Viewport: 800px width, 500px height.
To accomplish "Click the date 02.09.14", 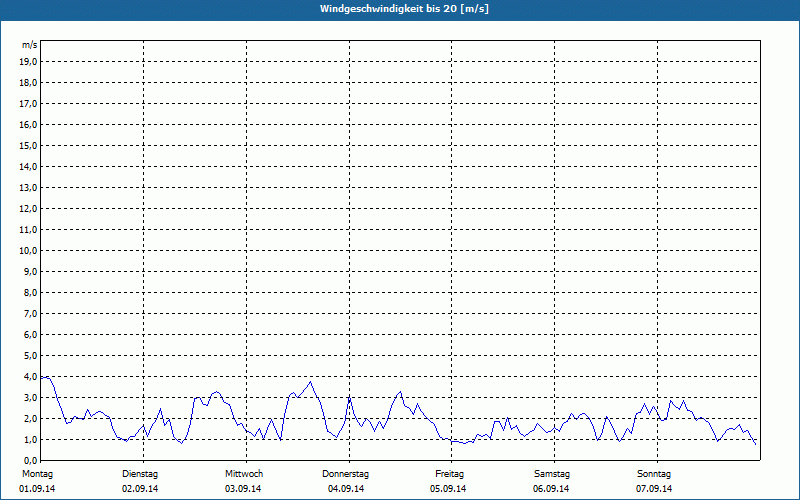I will tap(140, 489).
